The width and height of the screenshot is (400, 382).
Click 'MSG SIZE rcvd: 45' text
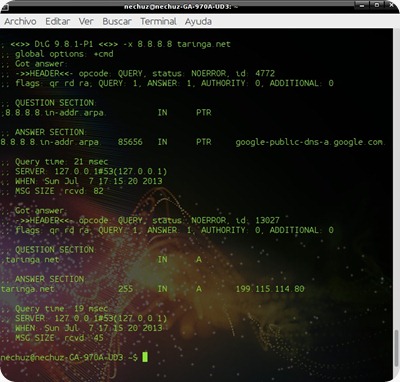click(59, 338)
